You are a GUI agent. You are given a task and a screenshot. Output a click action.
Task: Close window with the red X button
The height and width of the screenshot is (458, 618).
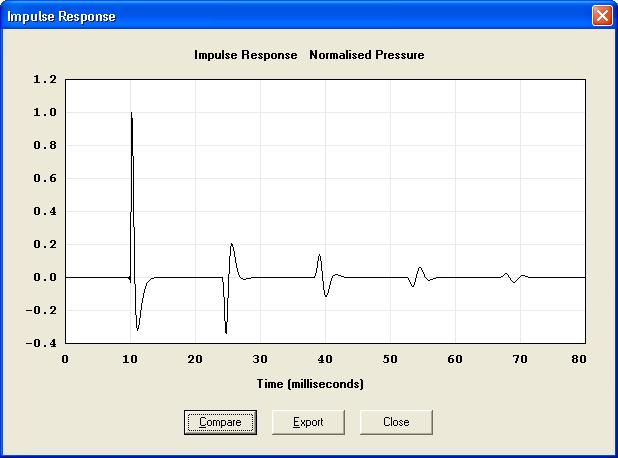tap(602, 16)
